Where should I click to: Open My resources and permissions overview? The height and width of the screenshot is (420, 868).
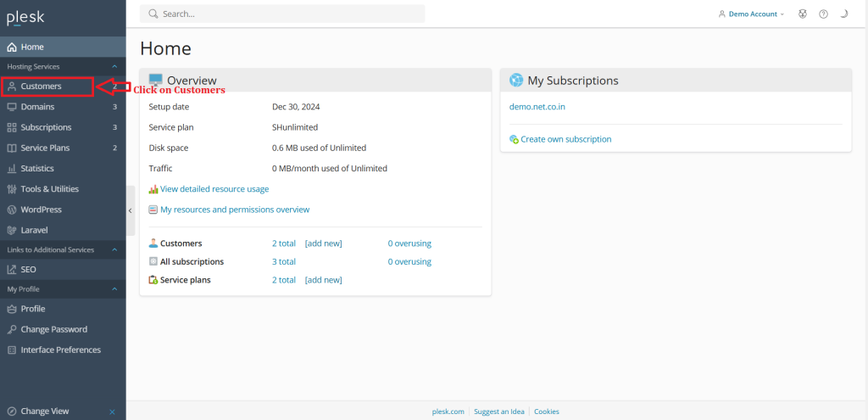click(235, 210)
